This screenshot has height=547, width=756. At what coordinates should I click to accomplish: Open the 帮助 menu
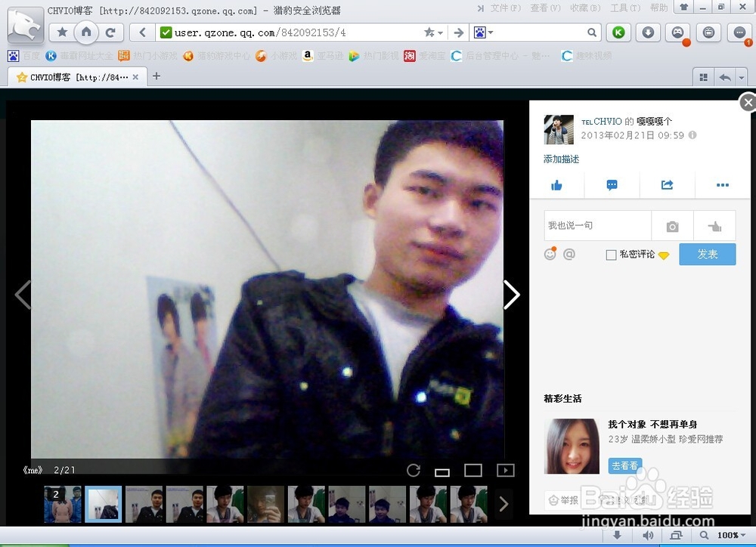coord(658,8)
